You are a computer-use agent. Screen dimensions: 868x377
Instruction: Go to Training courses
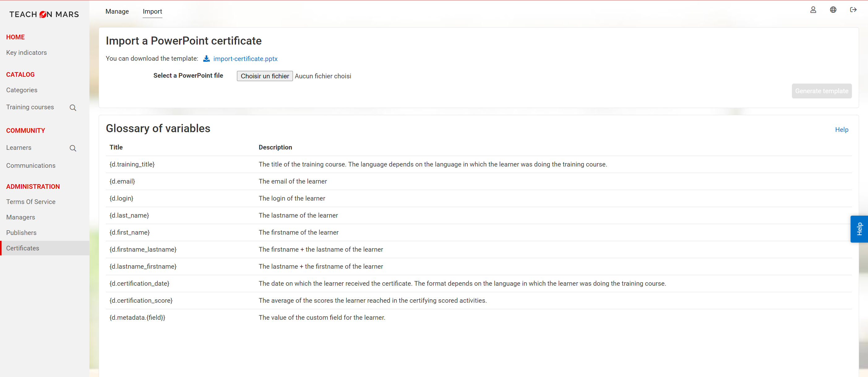(x=30, y=107)
